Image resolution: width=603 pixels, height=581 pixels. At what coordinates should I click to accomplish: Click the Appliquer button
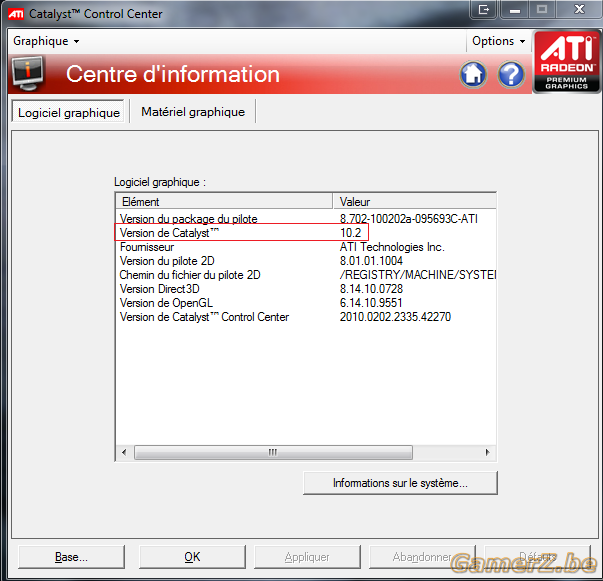tap(307, 556)
